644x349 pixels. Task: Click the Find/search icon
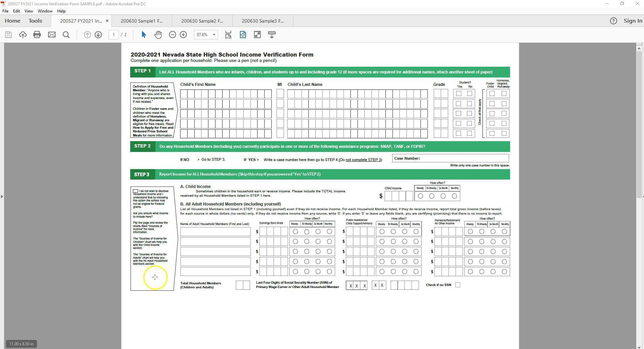(66, 34)
